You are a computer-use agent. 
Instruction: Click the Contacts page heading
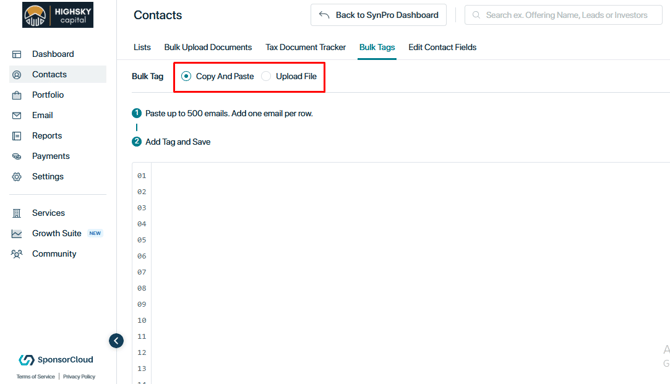(x=158, y=15)
